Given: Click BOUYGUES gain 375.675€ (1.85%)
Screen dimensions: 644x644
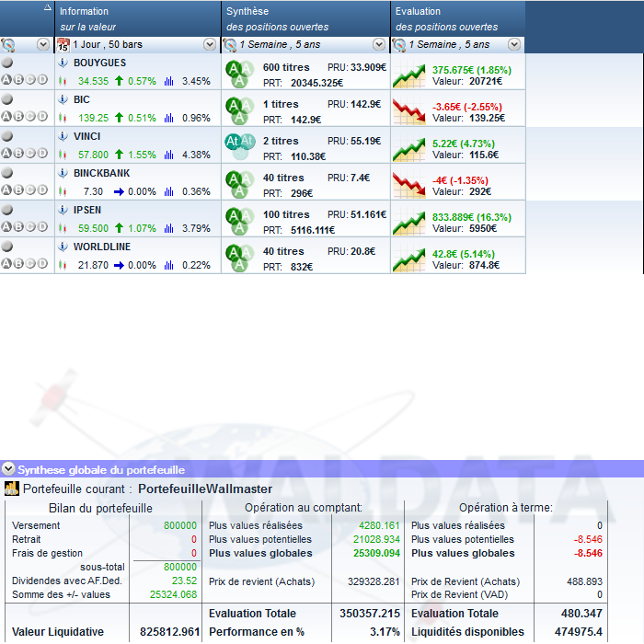Looking at the screenshot, I should (x=471, y=70).
